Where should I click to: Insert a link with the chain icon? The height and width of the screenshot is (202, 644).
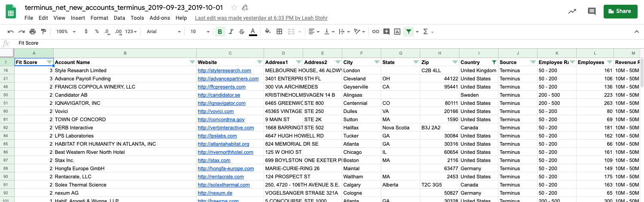pos(376,31)
